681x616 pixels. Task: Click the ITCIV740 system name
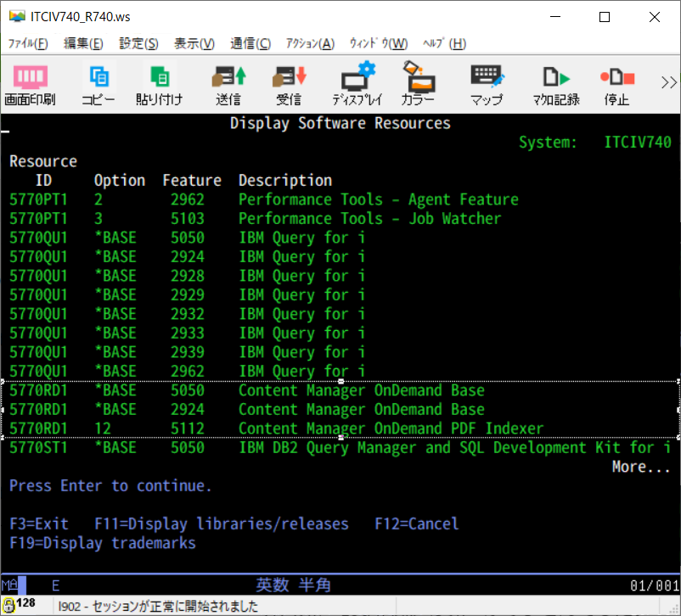click(638, 143)
